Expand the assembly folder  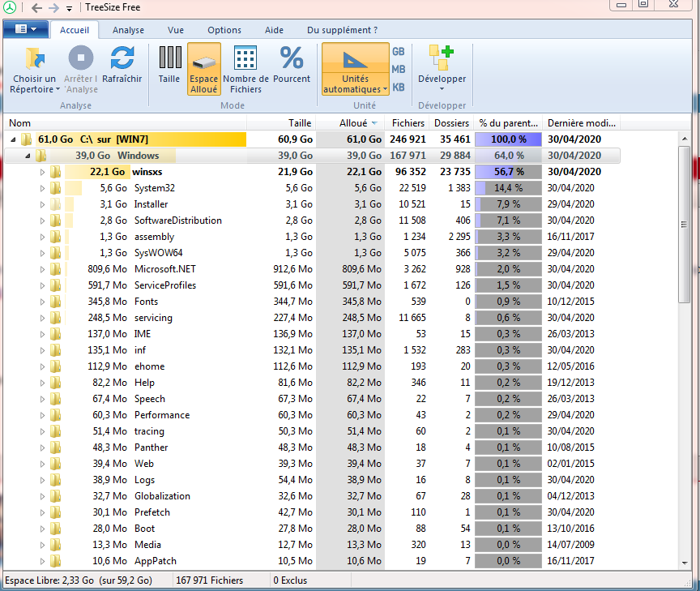pos(42,237)
